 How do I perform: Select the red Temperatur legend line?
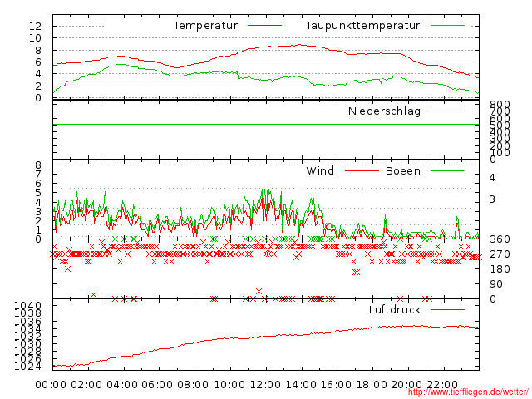coord(264,26)
